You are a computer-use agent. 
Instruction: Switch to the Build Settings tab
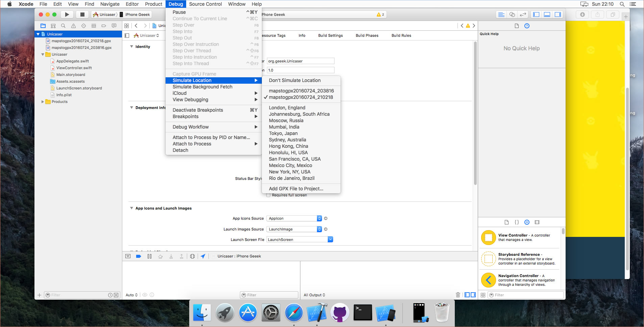330,35
